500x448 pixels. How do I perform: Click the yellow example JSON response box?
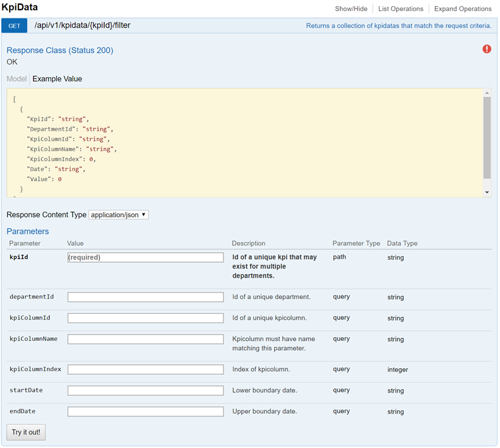point(244,143)
